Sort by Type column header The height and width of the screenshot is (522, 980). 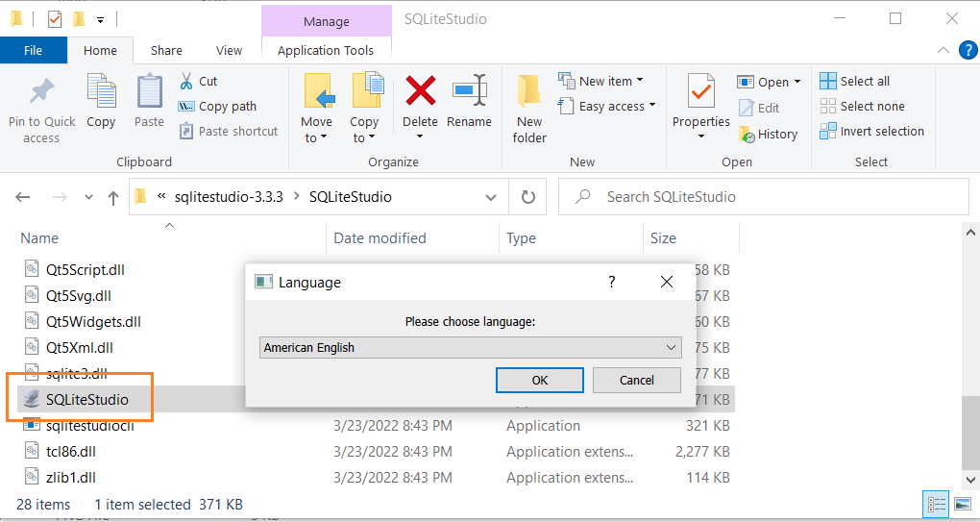point(522,238)
